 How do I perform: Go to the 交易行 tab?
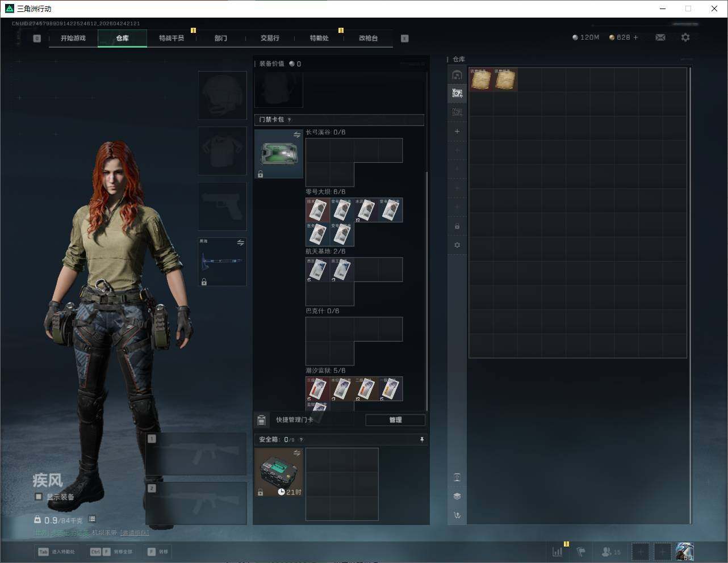pos(270,38)
